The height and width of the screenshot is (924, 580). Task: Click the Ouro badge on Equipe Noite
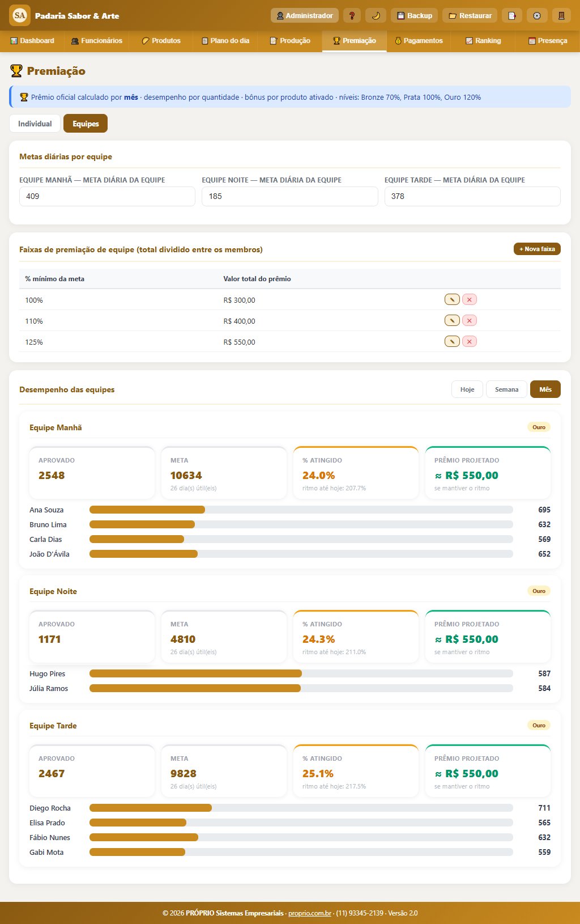click(539, 591)
